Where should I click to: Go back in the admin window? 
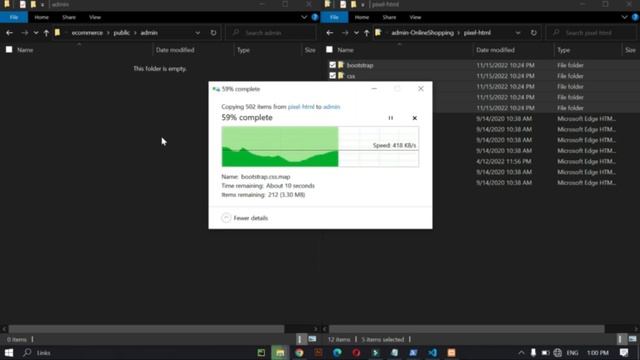click(9, 33)
